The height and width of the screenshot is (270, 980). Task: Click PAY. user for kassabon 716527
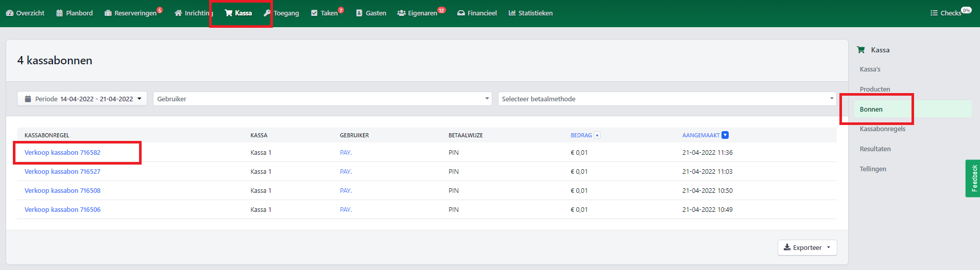[x=346, y=171]
